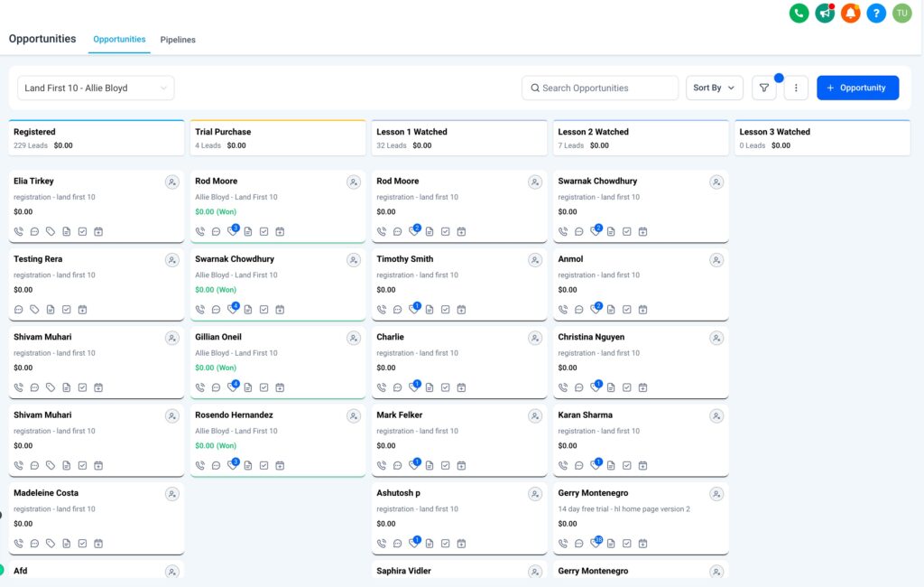Viewport: 924px width, 587px height.
Task: Open the three-dot more options menu
Action: pos(796,87)
